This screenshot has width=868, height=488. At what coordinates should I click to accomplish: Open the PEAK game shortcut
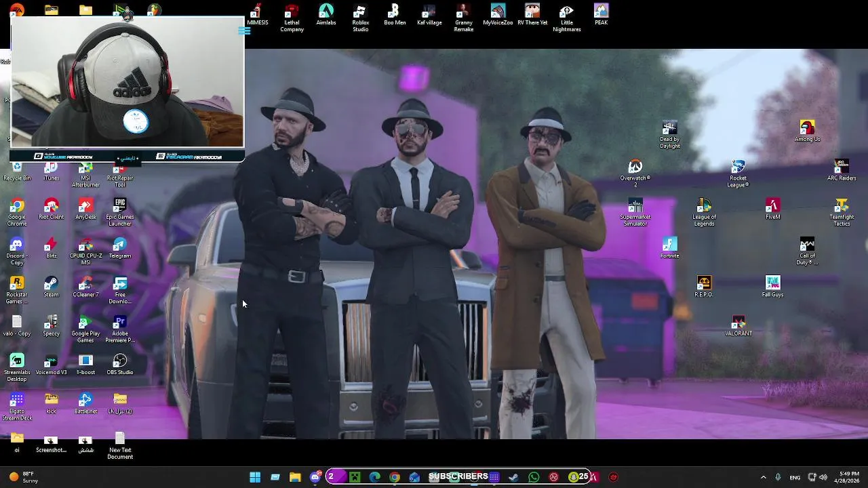coord(601,15)
